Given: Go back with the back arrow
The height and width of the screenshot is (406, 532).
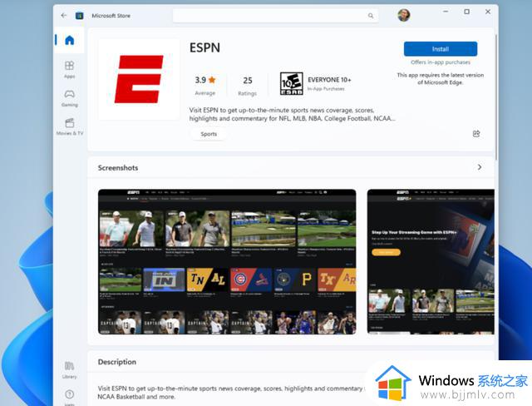Looking at the screenshot, I should 63,16.
